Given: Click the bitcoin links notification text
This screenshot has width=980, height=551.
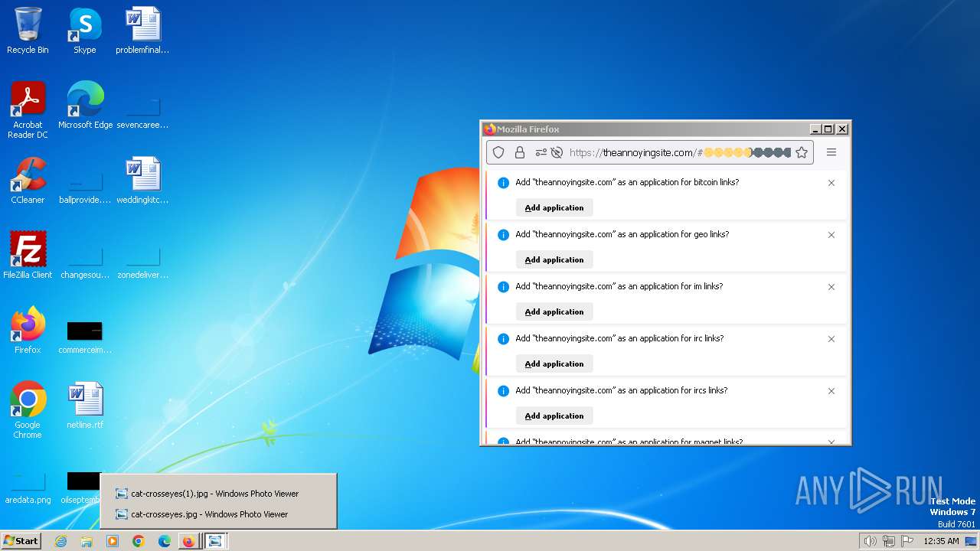Looking at the screenshot, I should (627, 182).
